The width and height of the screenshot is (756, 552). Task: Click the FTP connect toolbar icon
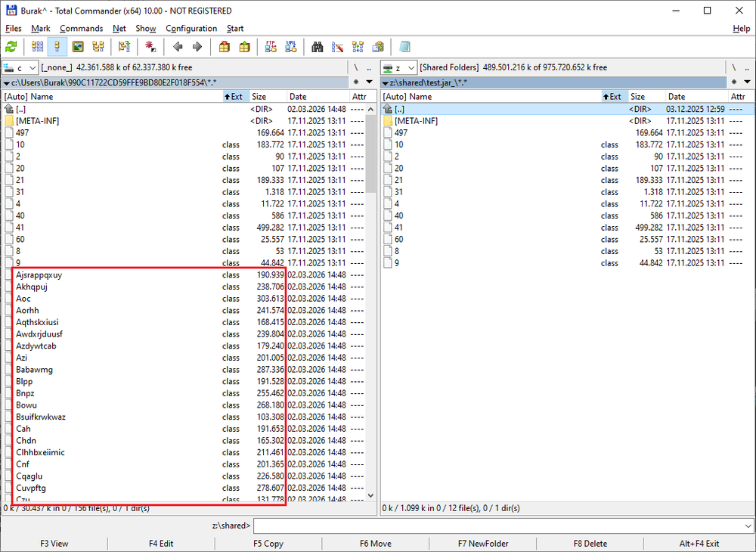pyautogui.click(x=271, y=47)
